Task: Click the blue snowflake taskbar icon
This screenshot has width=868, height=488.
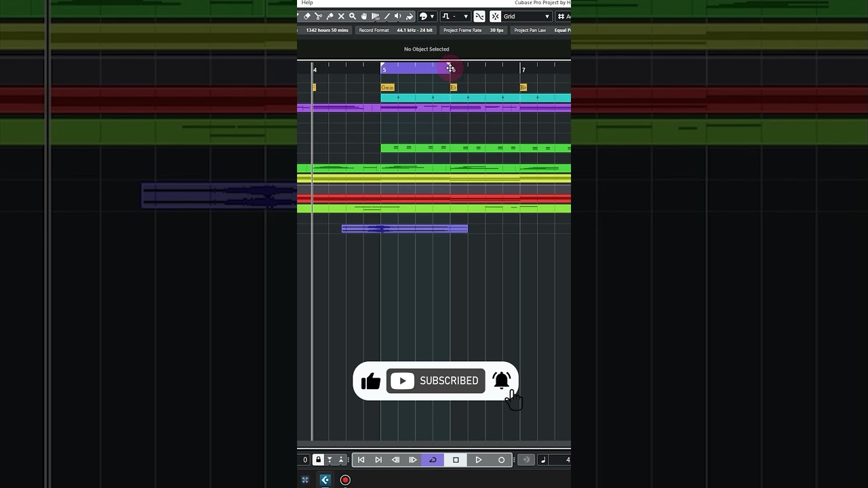Action: pyautogui.click(x=305, y=480)
